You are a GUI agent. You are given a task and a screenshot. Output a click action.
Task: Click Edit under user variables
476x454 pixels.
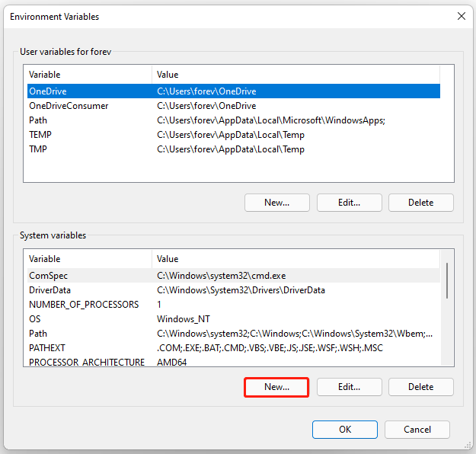[x=349, y=203]
